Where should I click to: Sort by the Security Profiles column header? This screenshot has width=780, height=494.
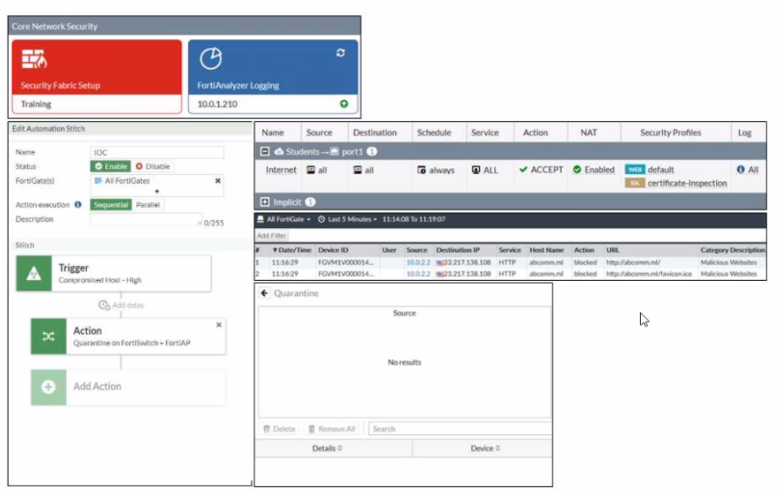coord(670,132)
